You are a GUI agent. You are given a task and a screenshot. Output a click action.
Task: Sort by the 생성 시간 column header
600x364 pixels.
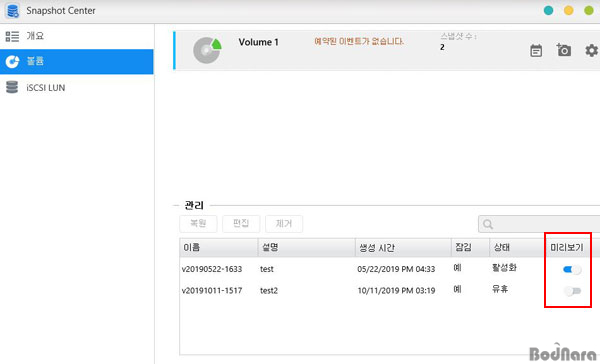point(403,248)
